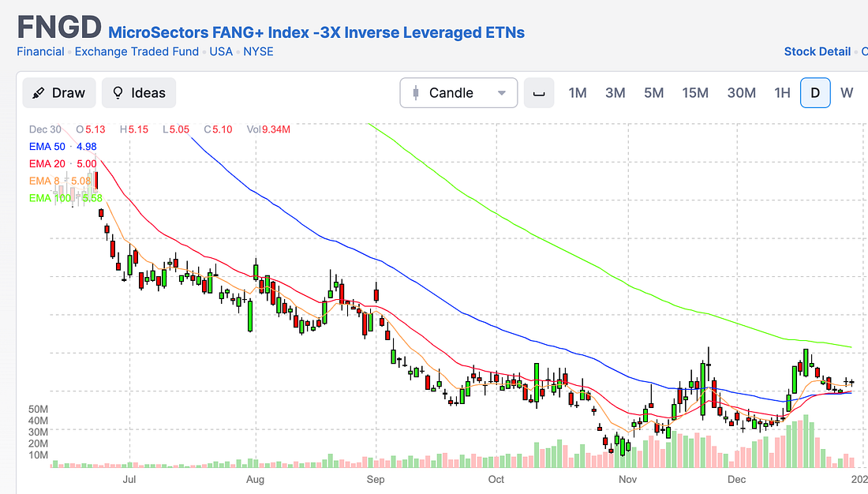The width and height of the screenshot is (868, 494).
Task: Switch to 30M interval
Action: click(741, 93)
